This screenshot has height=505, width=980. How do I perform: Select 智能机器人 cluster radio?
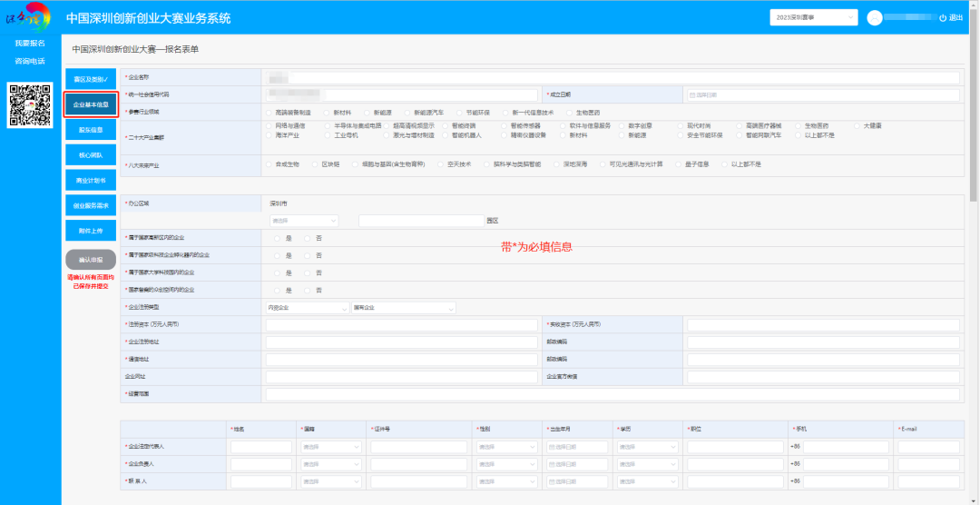445,135
